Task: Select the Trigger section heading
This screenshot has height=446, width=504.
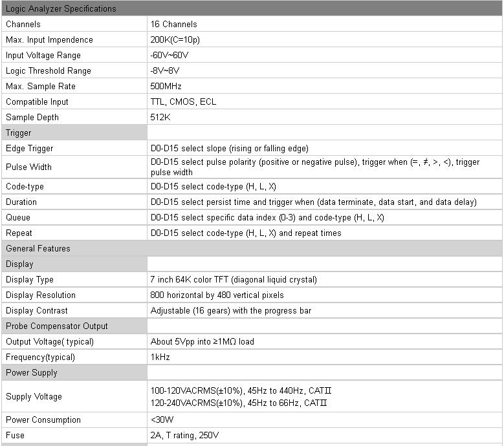Action: [18, 133]
